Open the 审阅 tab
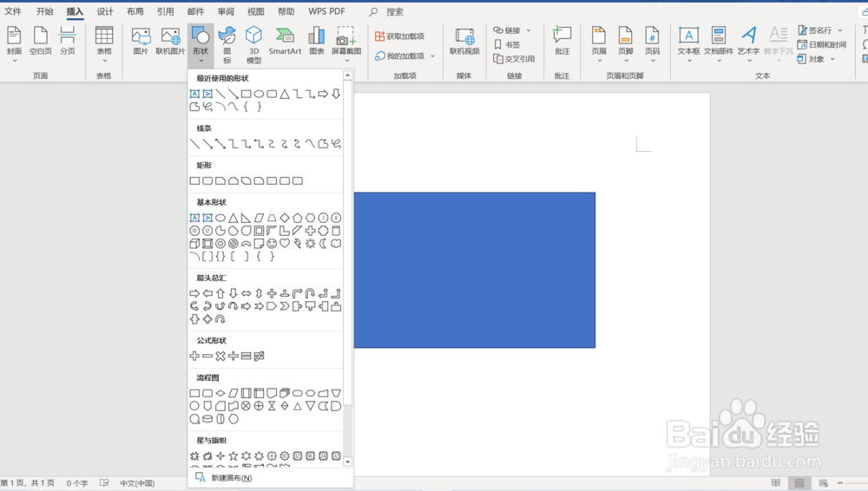 click(226, 11)
